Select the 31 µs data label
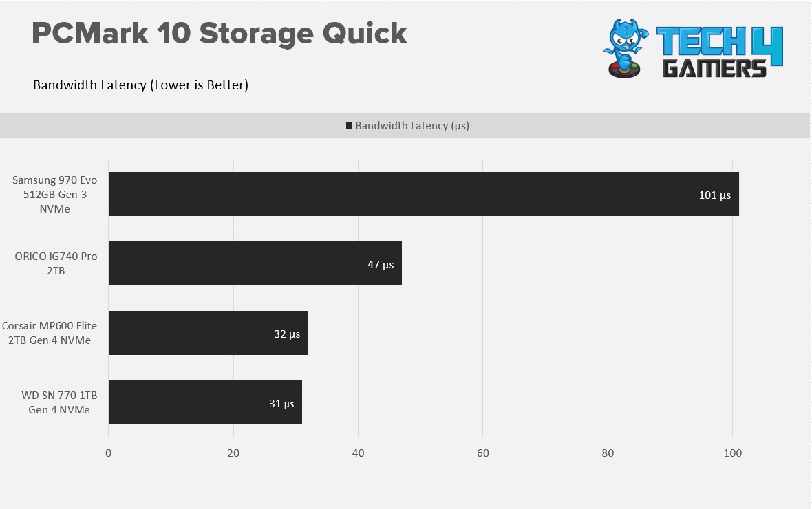812x509 pixels. [281, 403]
